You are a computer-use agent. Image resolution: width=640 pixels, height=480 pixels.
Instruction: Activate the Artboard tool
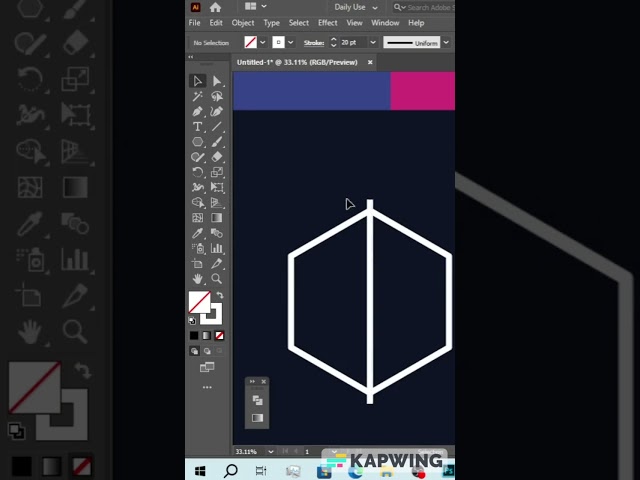[x=198, y=264]
